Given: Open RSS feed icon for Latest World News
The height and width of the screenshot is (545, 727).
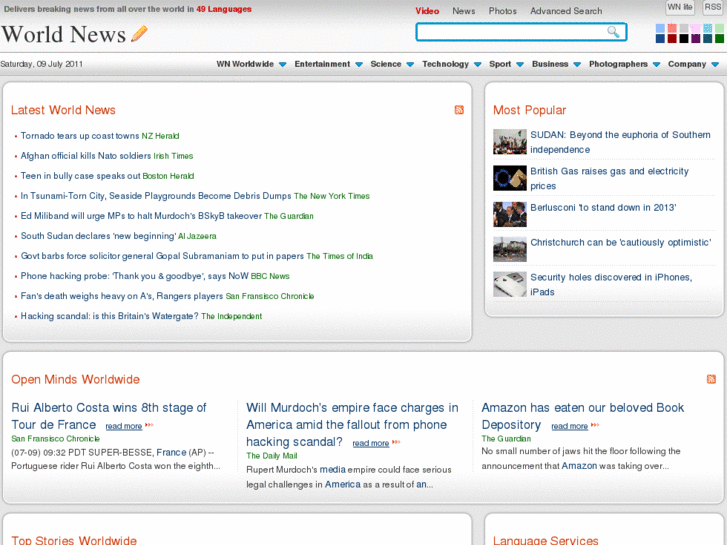Looking at the screenshot, I should click(459, 110).
